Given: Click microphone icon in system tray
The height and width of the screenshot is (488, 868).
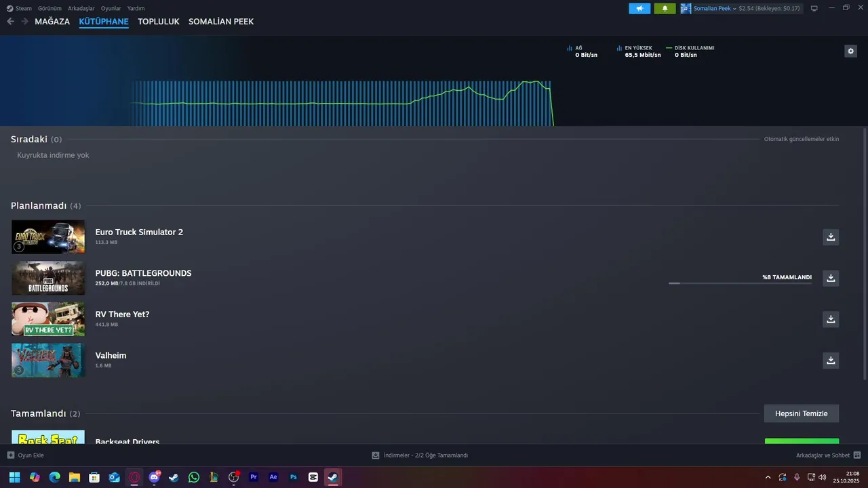Looking at the screenshot, I should click(x=797, y=477).
